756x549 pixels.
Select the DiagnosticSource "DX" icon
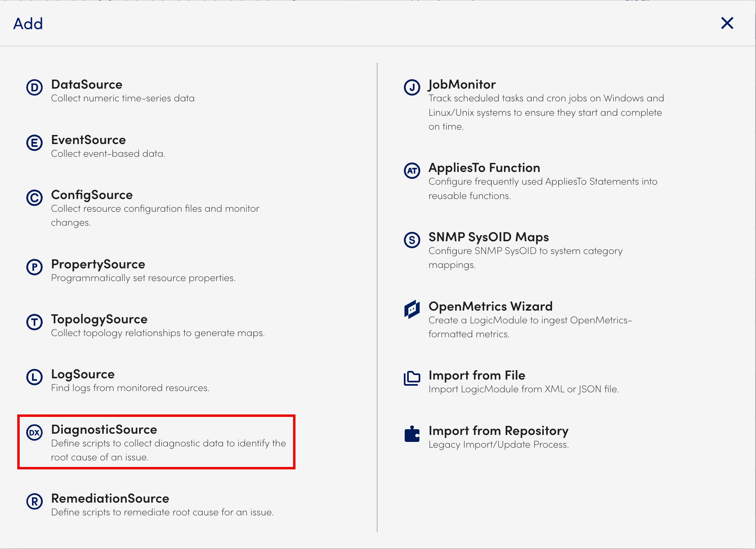[x=35, y=433]
